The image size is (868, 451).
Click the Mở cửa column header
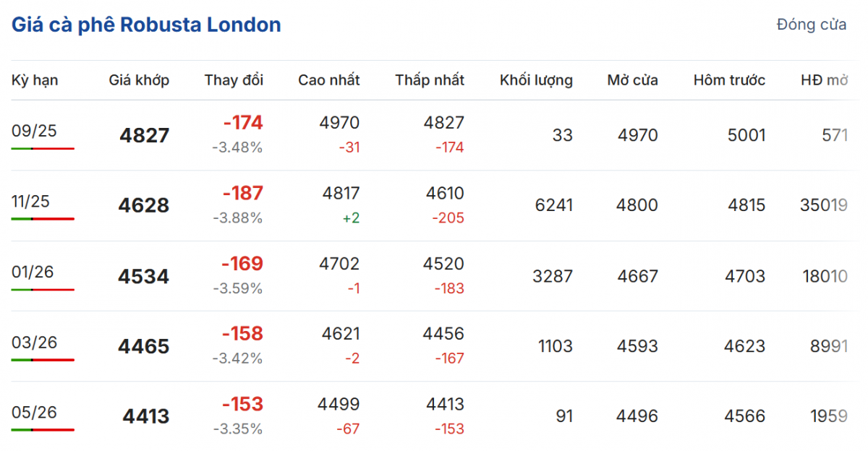(x=632, y=80)
